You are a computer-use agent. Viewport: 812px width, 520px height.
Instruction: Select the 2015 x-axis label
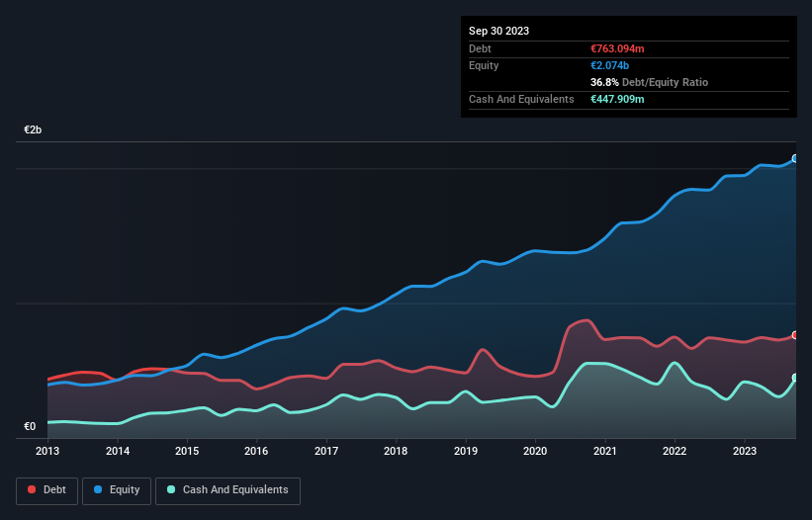[x=187, y=451]
